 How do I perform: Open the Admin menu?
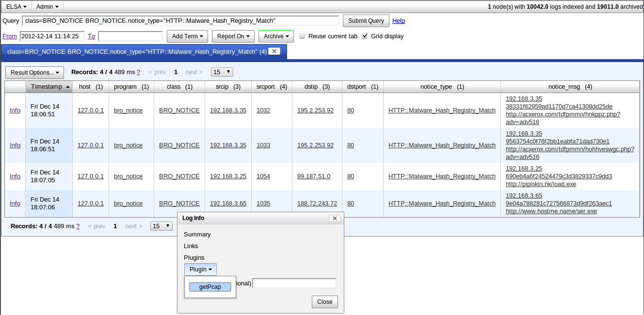click(46, 6)
